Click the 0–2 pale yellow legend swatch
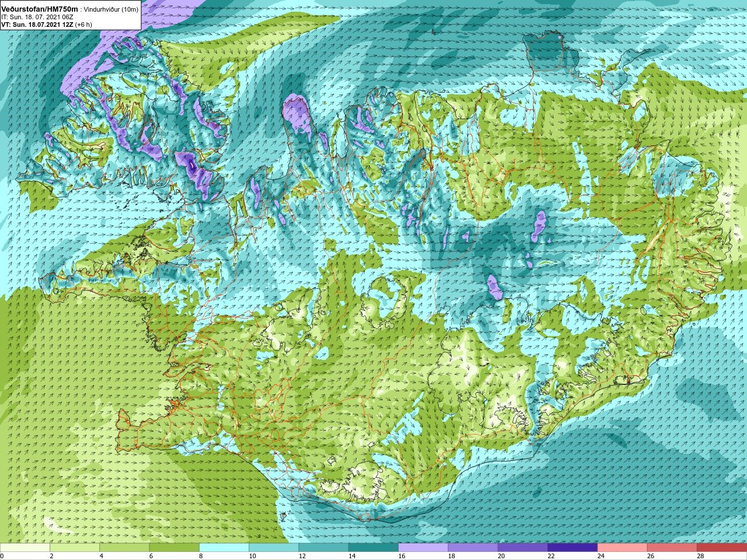 click(x=25, y=548)
